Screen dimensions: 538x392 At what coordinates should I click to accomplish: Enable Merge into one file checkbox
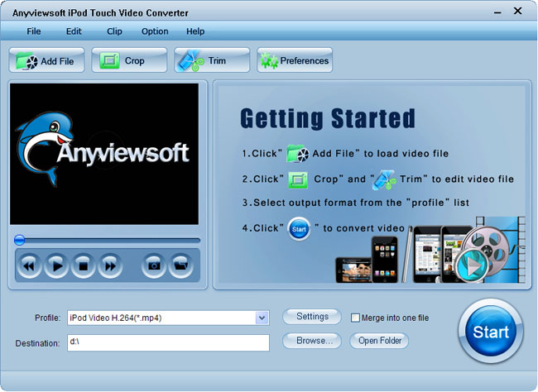355,318
